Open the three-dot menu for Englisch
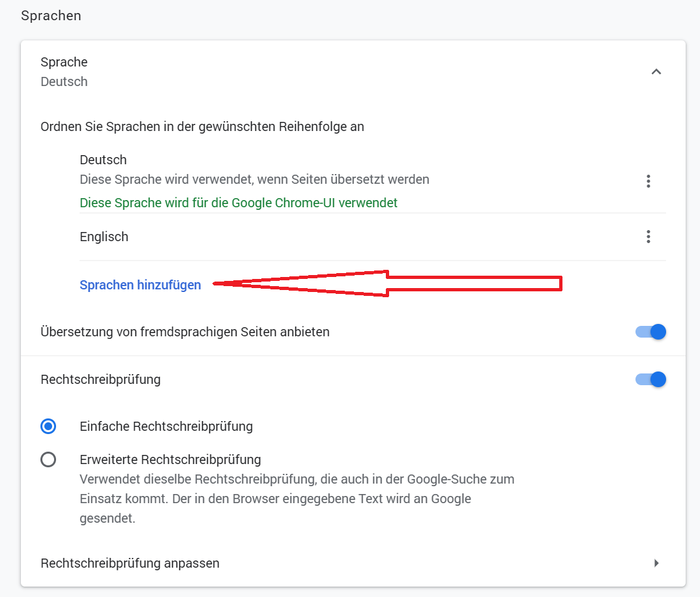Image resolution: width=700 pixels, height=597 pixels. 648,237
